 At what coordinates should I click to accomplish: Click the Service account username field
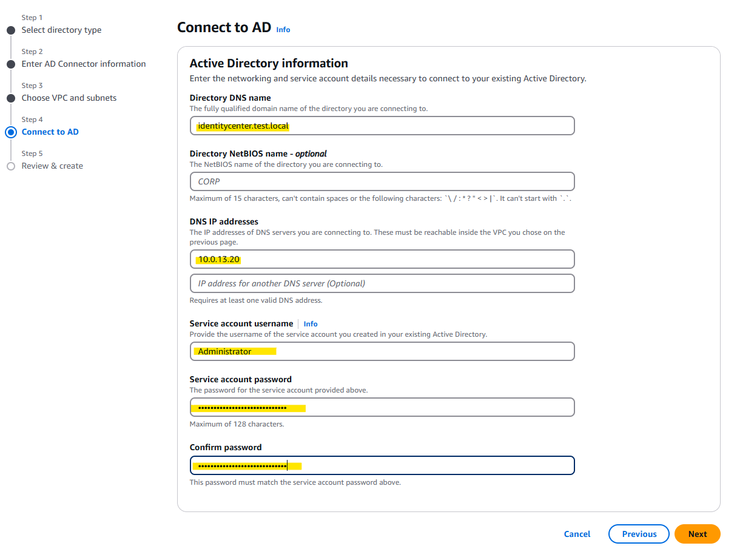pyautogui.click(x=382, y=351)
